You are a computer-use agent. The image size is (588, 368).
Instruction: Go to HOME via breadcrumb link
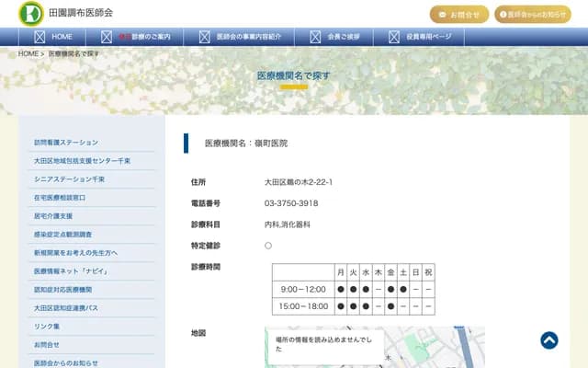click(x=28, y=54)
